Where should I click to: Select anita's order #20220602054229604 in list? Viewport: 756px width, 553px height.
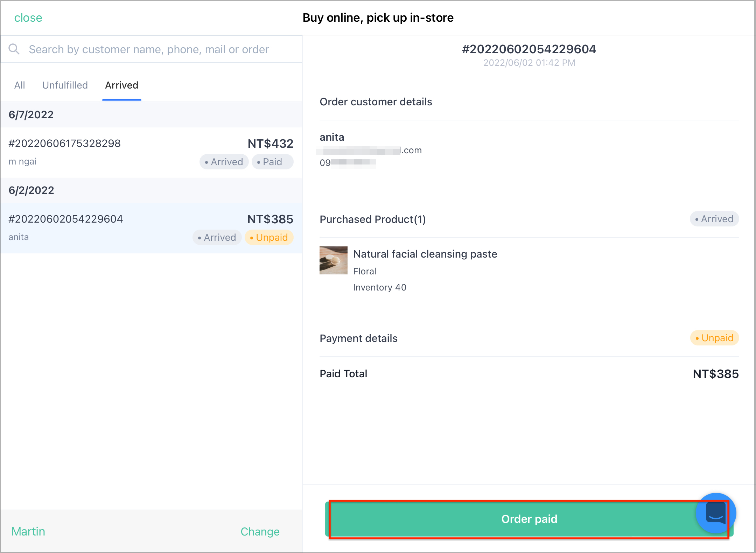[152, 228]
